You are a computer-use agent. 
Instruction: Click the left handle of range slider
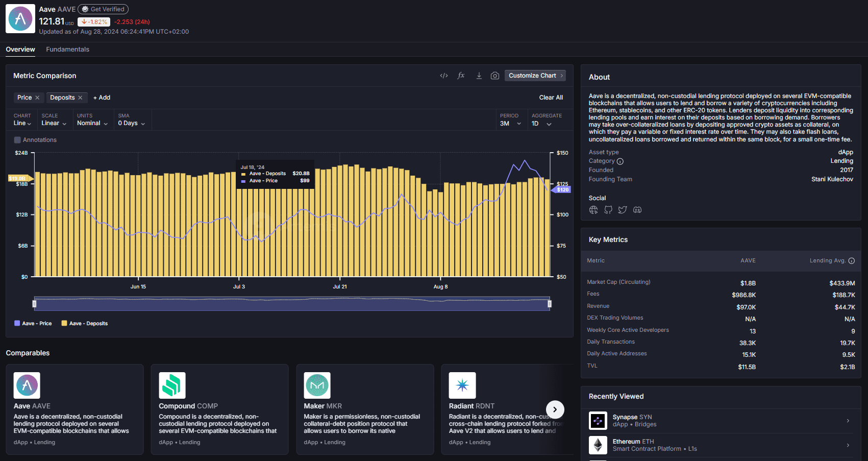(x=34, y=304)
